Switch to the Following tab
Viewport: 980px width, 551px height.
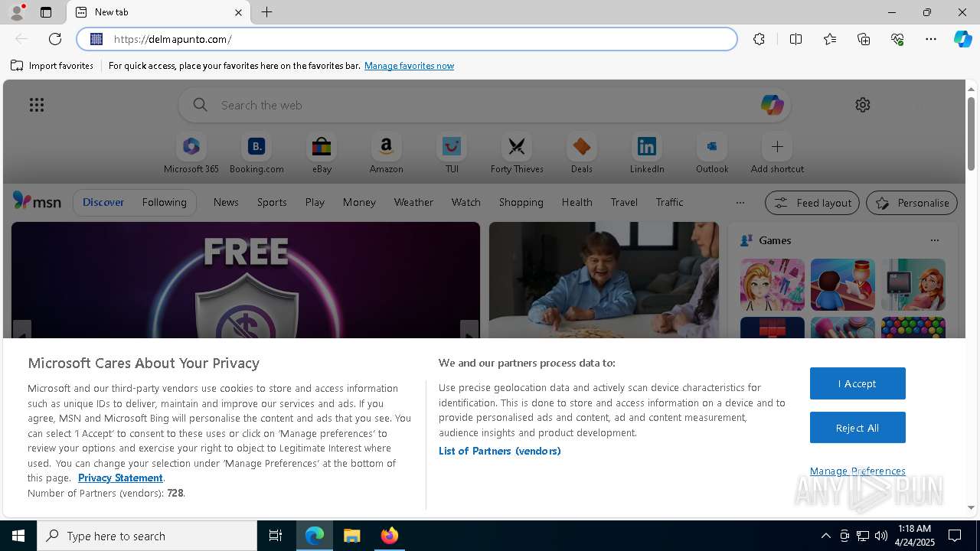164,202
